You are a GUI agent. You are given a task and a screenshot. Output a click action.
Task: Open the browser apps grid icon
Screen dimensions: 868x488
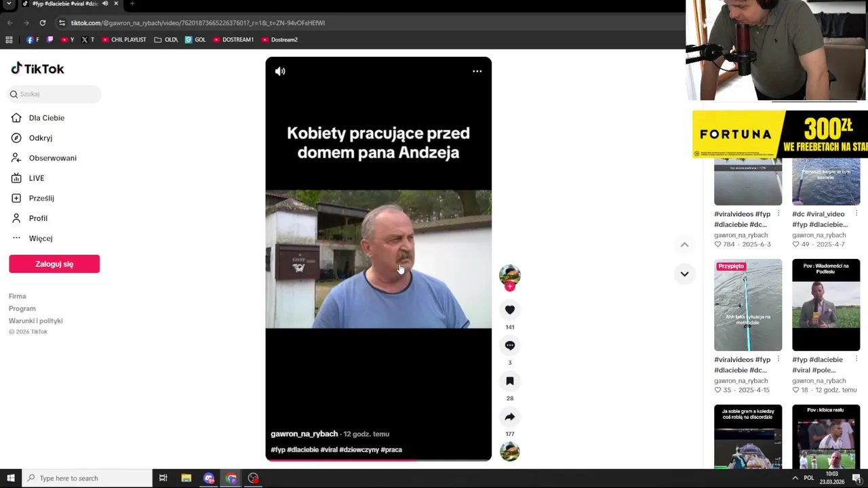[9, 40]
